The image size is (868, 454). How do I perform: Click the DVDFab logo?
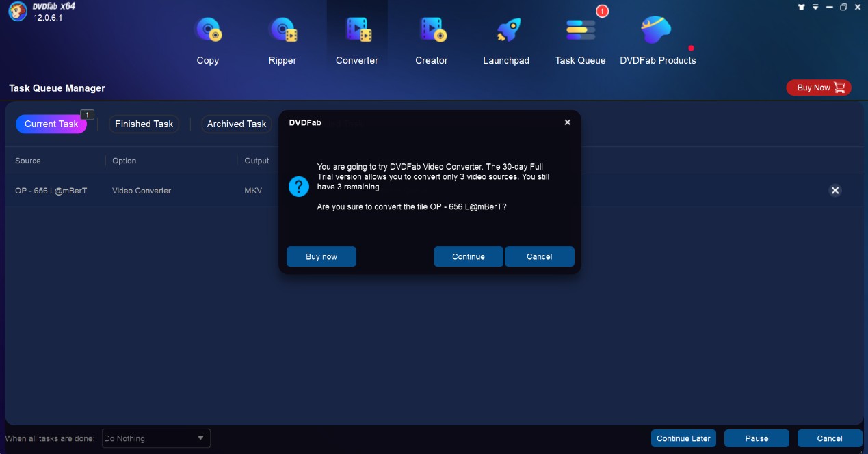tap(17, 11)
